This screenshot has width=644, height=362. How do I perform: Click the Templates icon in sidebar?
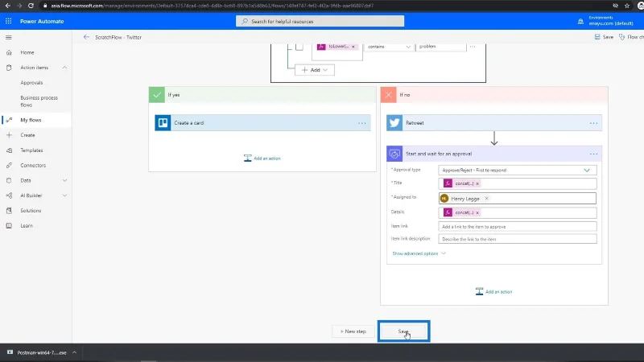click(9, 150)
